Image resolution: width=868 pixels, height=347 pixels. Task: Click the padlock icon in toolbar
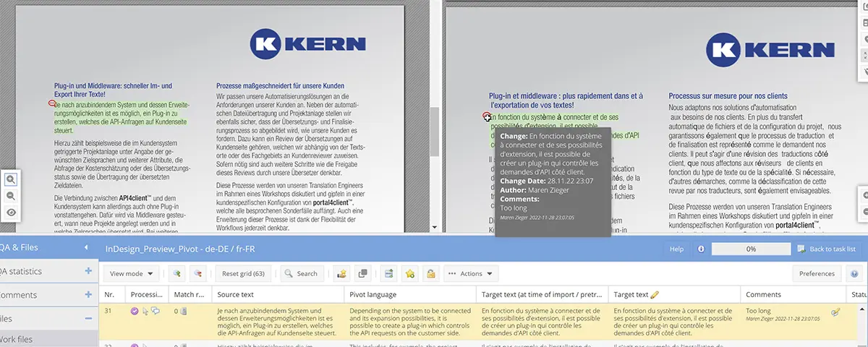pyautogui.click(x=430, y=274)
